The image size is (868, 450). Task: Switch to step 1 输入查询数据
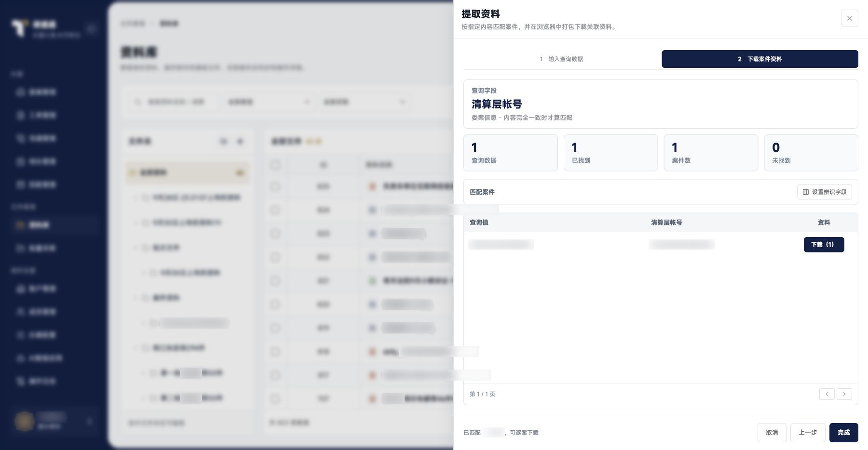(x=561, y=59)
